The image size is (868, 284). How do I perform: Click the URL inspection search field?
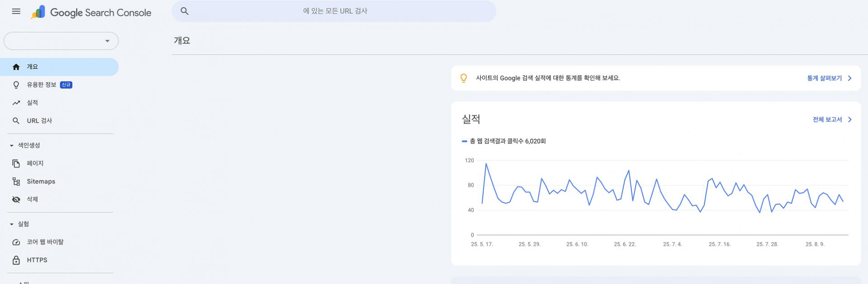334,10
